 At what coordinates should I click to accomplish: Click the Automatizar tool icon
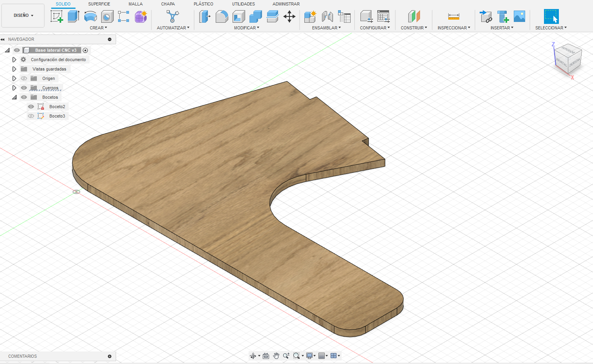[x=173, y=16]
